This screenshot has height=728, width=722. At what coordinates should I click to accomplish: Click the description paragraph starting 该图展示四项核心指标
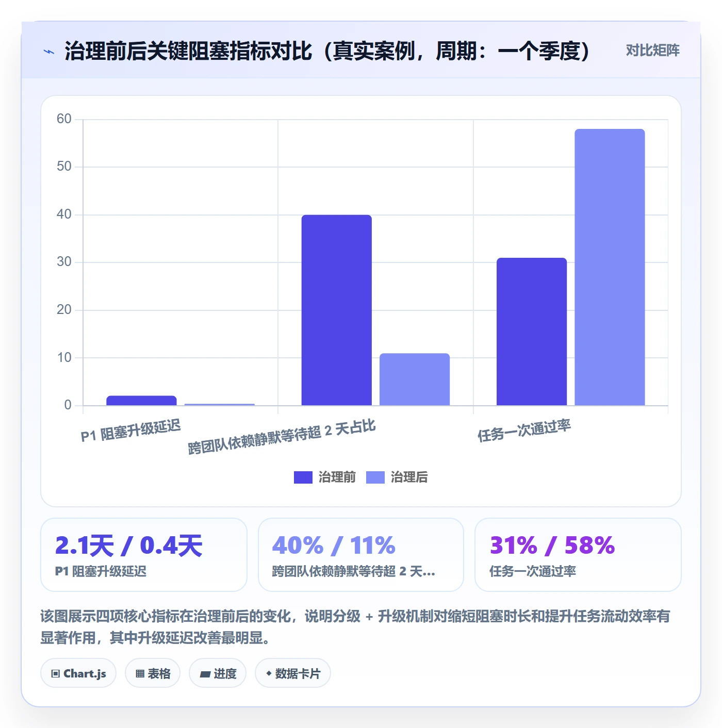pyautogui.click(x=355, y=627)
